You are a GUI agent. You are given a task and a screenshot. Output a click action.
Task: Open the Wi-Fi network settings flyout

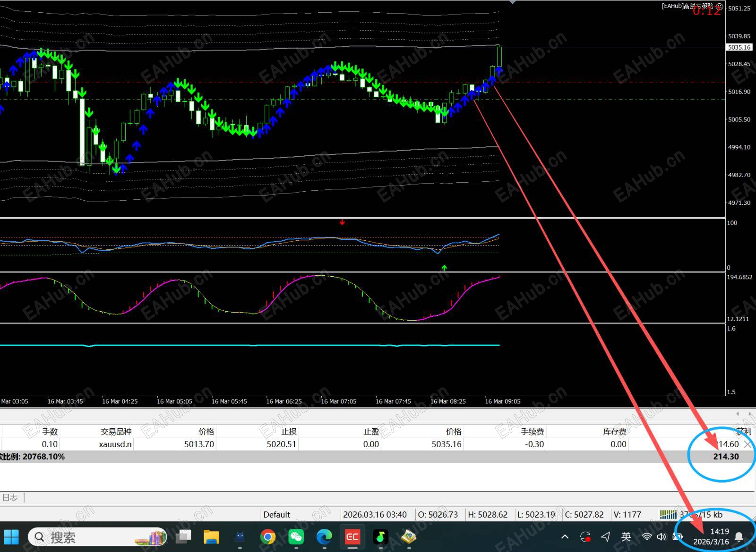tap(647, 536)
